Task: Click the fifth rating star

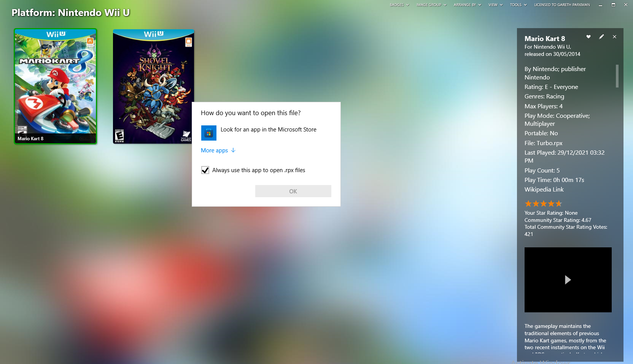Action: pos(558,204)
